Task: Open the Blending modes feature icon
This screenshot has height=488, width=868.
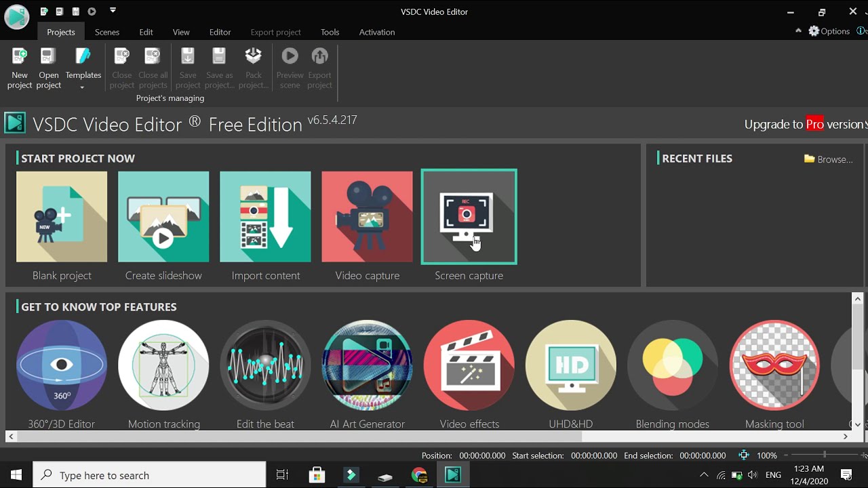Action: point(672,365)
